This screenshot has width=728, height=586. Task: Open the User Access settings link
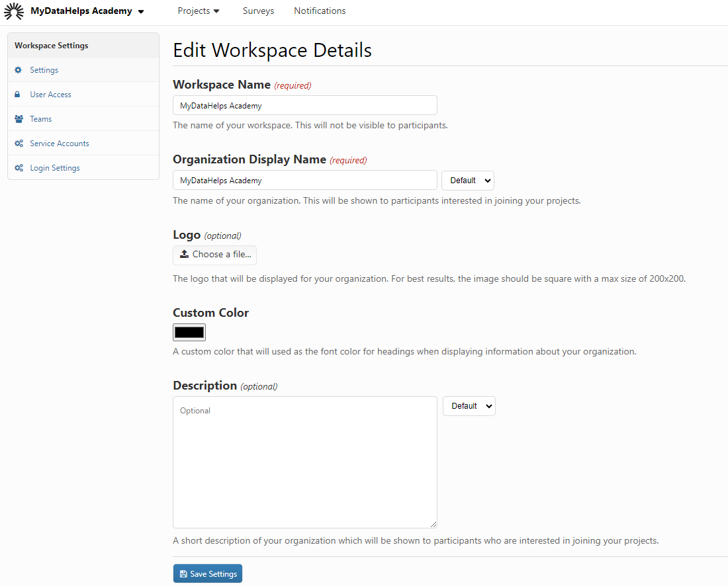[50, 95]
